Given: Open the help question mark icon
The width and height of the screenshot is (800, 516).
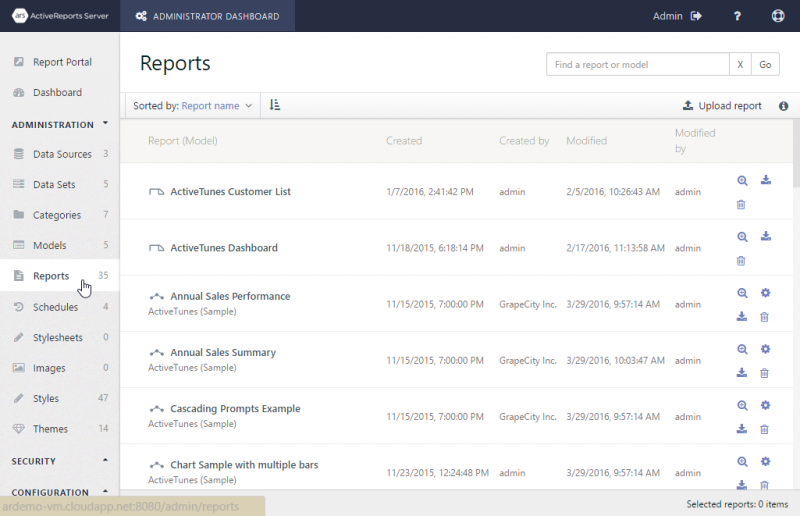Looking at the screenshot, I should point(737,16).
